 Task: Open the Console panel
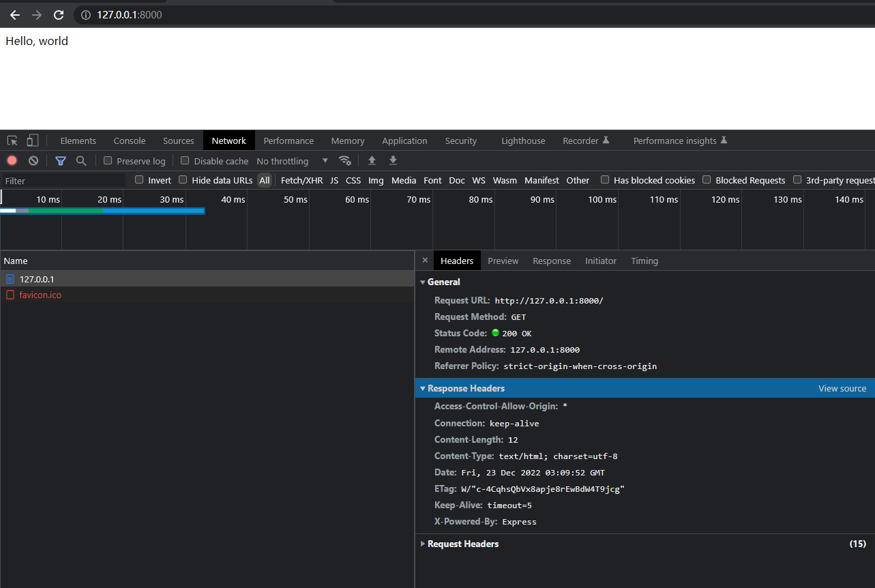(130, 141)
